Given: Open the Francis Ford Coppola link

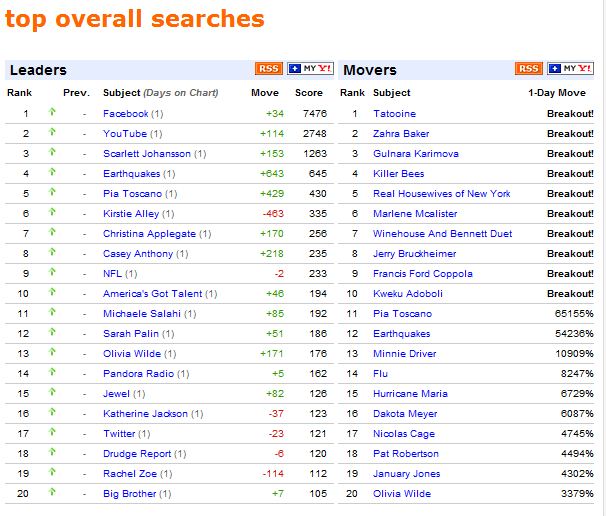Looking at the screenshot, I should point(423,274).
